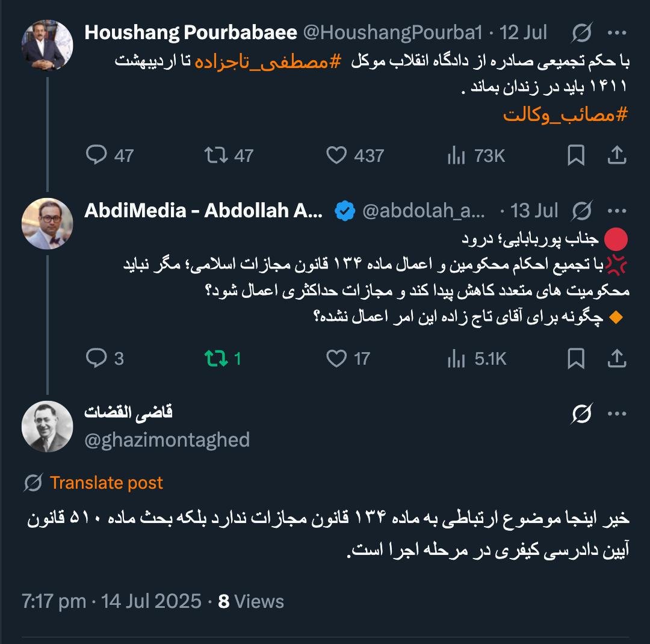Click Translate post link
The height and width of the screenshot is (644, 650).
click(106, 483)
